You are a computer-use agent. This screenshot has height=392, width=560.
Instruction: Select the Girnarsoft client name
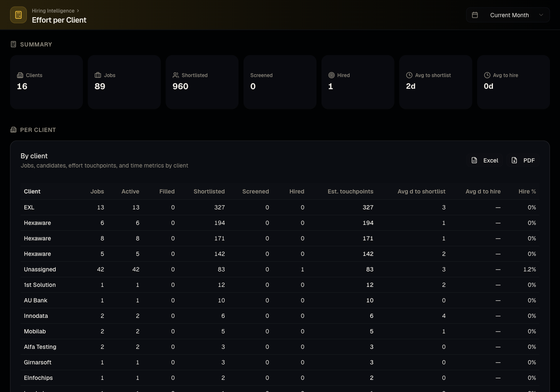click(x=38, y=362)
